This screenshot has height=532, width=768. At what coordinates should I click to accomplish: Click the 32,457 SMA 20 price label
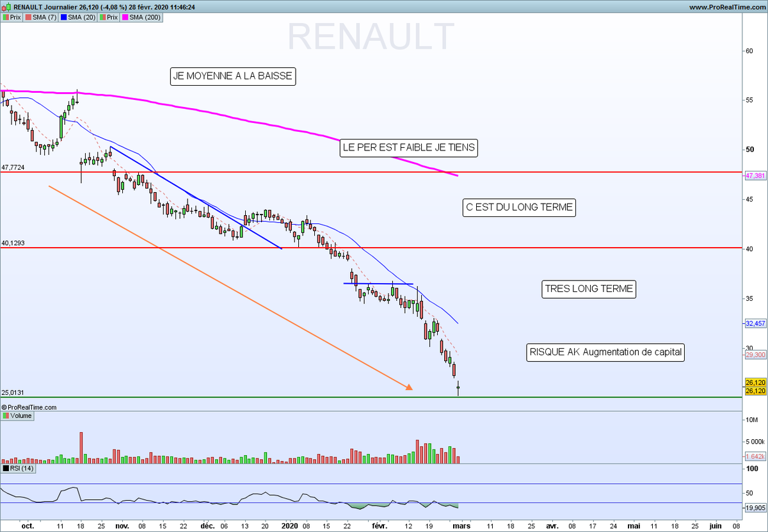(x=756, y=324)
